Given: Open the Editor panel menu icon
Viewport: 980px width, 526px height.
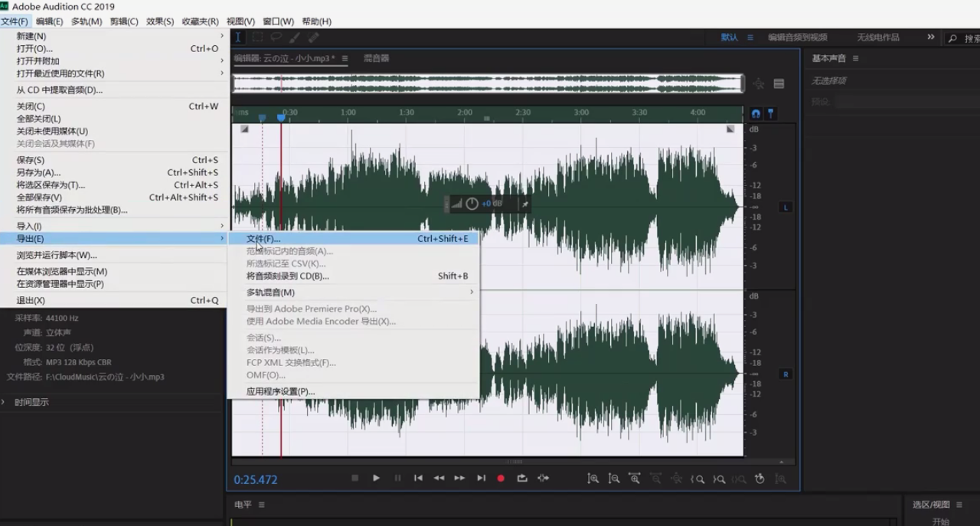Looking at the screenshot, I should (x=345, y=58).
